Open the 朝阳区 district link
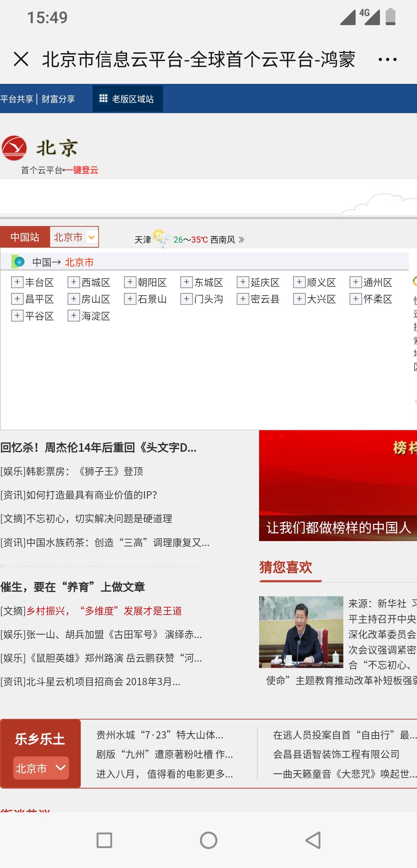 point(152,282)
